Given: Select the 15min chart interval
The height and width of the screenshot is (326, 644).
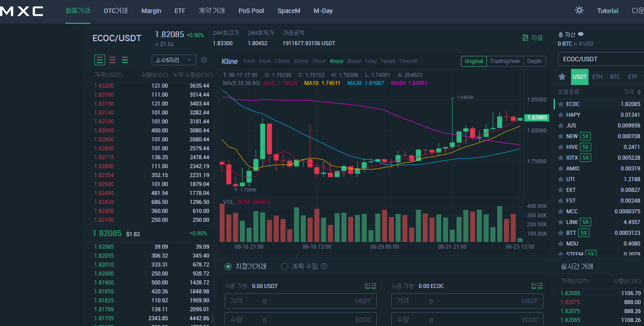Looking at the screenshot, I should point(282,61).
